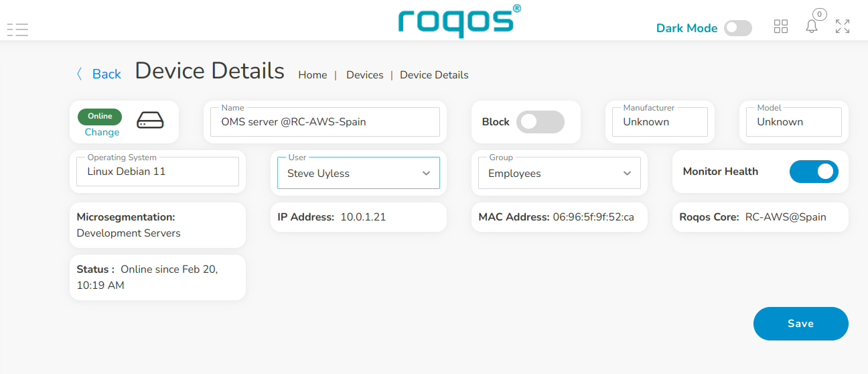The width and height of the screenshot is (868, 374).
Task: Click the fullscreen expand icon
Action: [x=843, y=27]
